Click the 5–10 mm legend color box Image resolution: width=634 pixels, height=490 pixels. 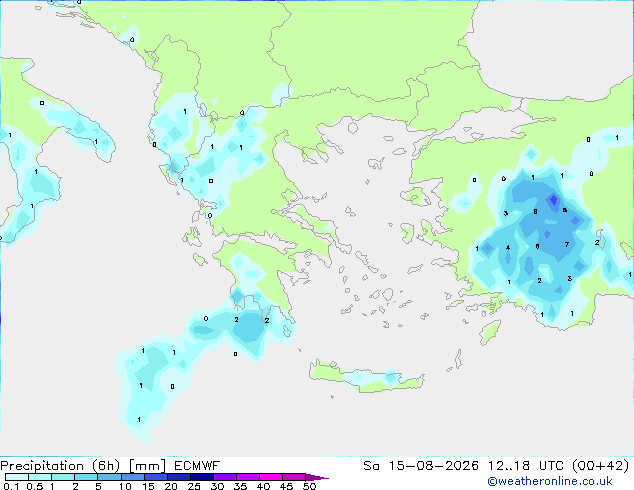tap(109, 477)
